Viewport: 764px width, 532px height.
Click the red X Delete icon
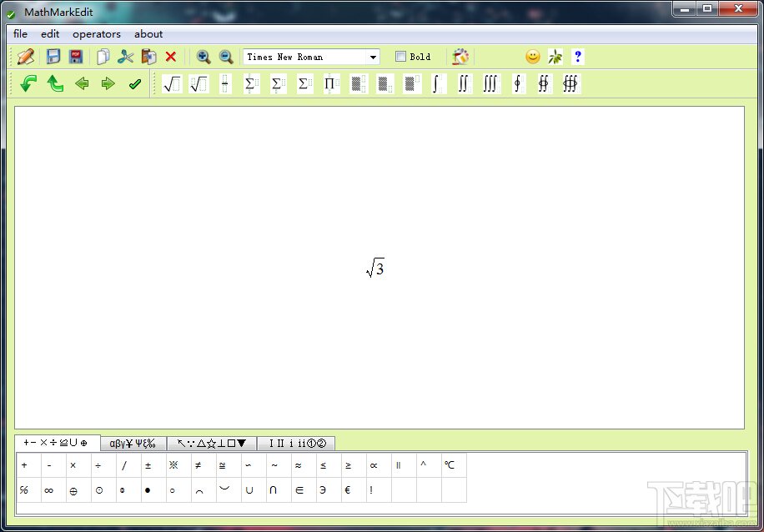click(x=170, y=57)
